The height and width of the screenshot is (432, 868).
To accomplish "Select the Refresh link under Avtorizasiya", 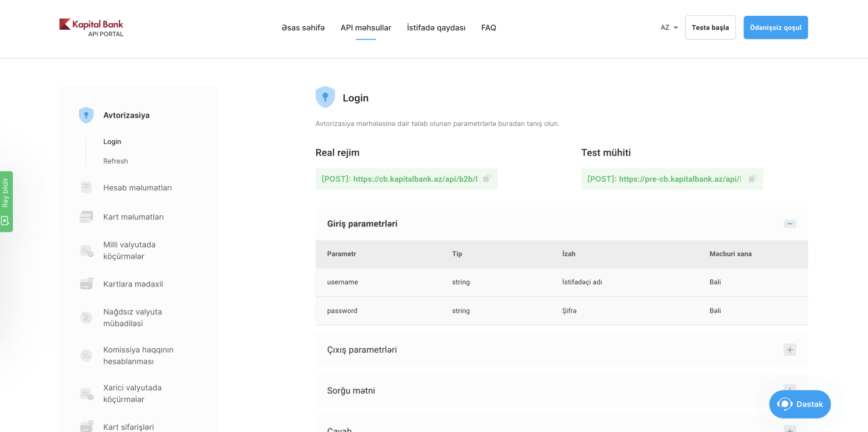I will pyautogui.click(x=115, y=161).
